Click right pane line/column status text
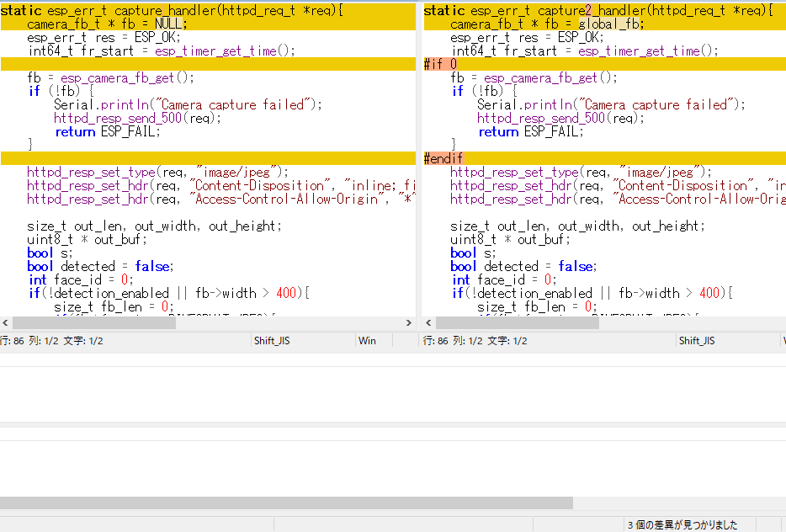 pyautogui.click(x=475, y=341)
